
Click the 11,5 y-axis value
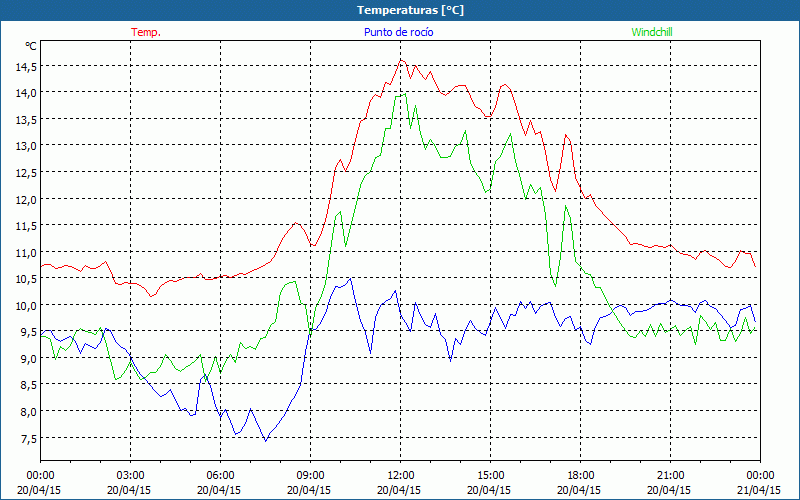click(x=27, y=227)
